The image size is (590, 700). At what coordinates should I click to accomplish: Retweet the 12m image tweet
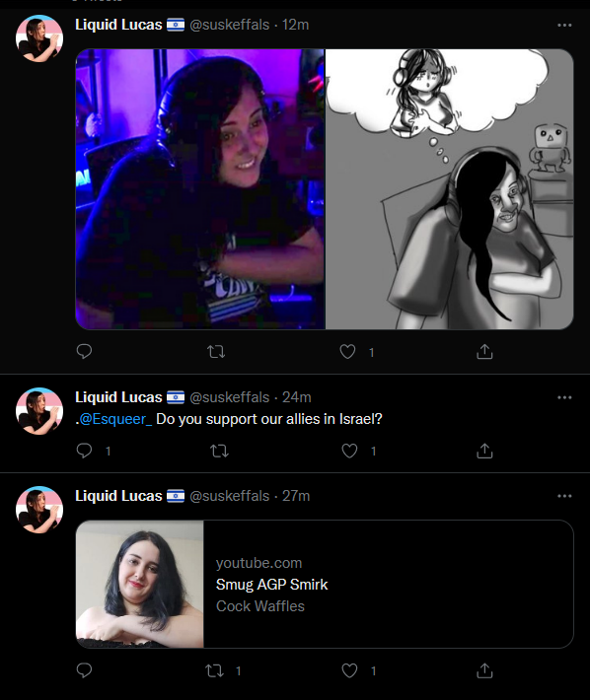tap(216, 352)
